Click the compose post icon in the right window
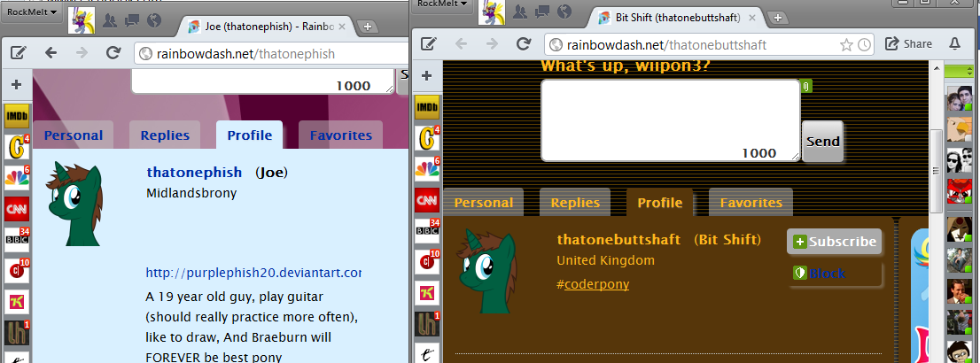980x363 pixels. pyautogui.click(x=428, y=43)
